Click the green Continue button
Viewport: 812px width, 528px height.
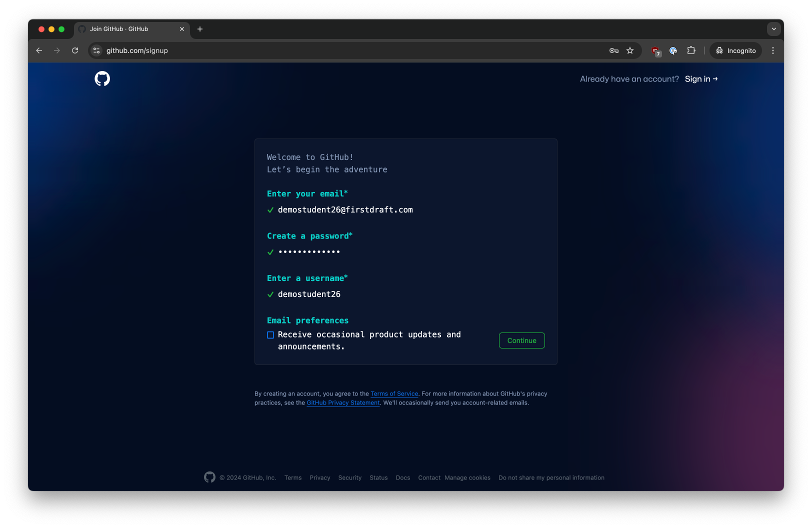click(522, 340)
